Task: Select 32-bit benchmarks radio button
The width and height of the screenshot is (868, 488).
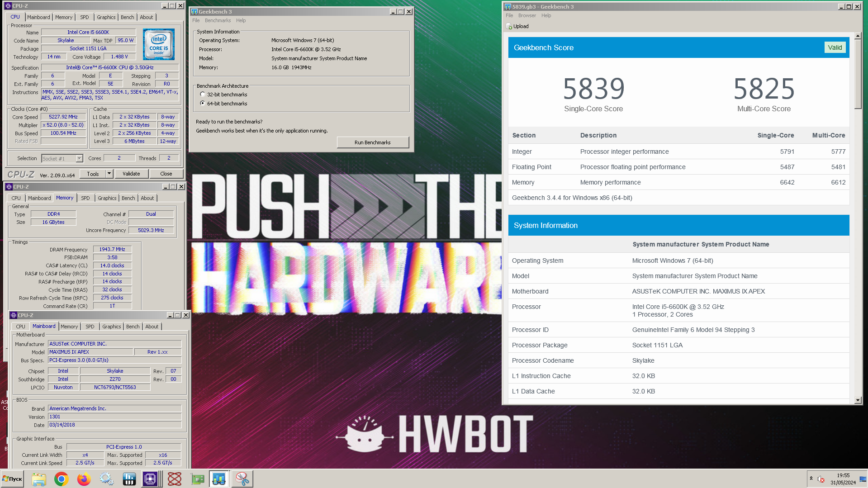Action: coord(203,95)
